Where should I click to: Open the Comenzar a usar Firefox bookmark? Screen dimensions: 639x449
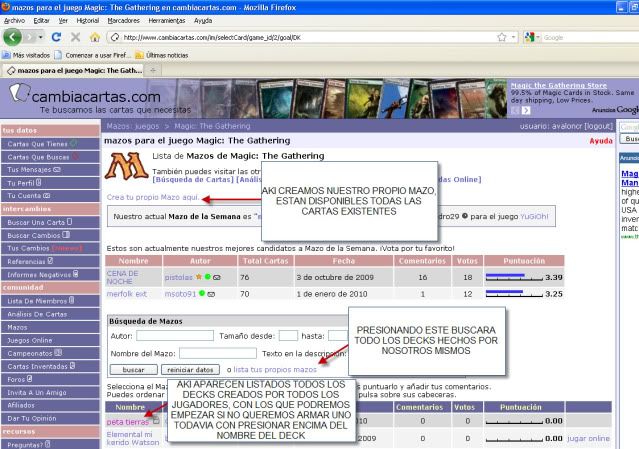93,55
